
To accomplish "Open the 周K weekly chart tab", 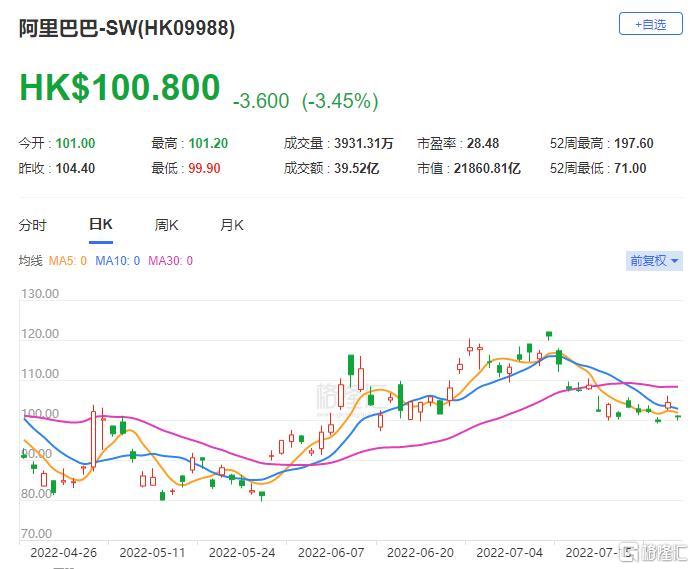I will click(166, 225).
